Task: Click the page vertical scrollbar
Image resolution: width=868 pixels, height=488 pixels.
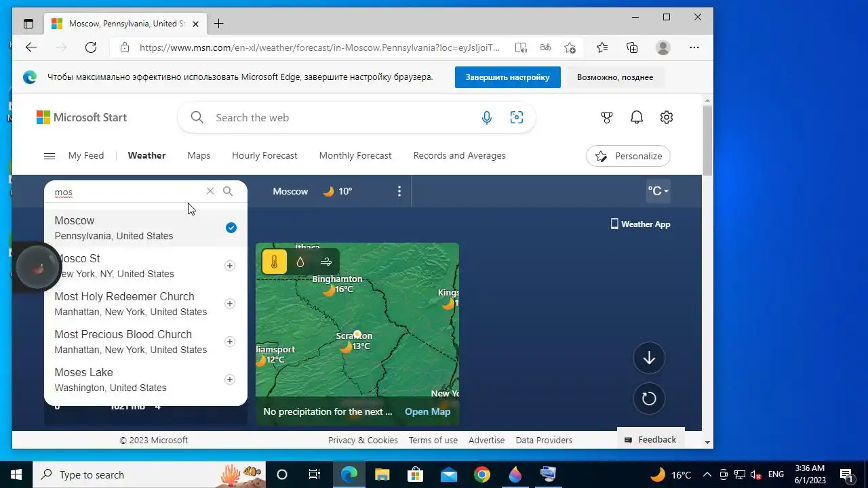Action: click(707, 141)
